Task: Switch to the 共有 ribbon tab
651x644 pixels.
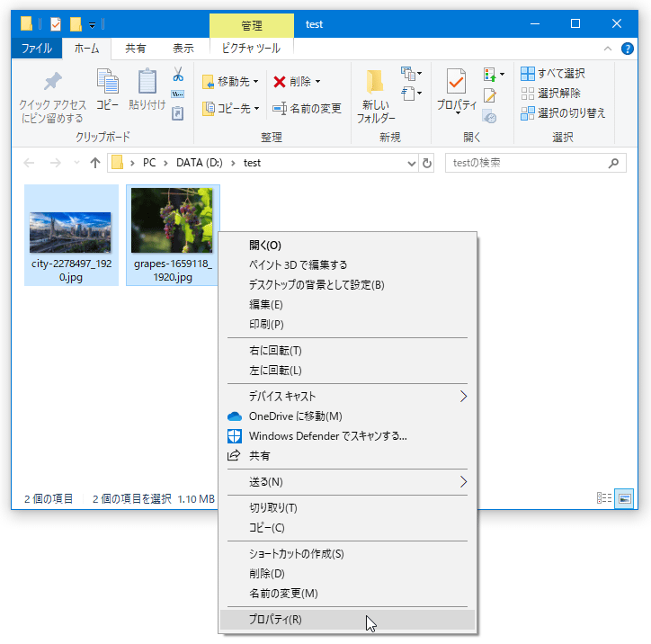Action: click(136, 49)
